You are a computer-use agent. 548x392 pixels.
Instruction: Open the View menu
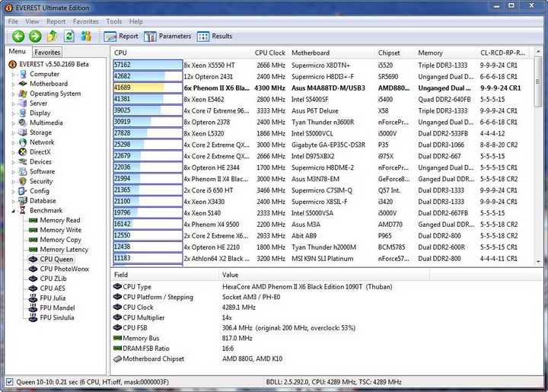click(x=32, y=21)
